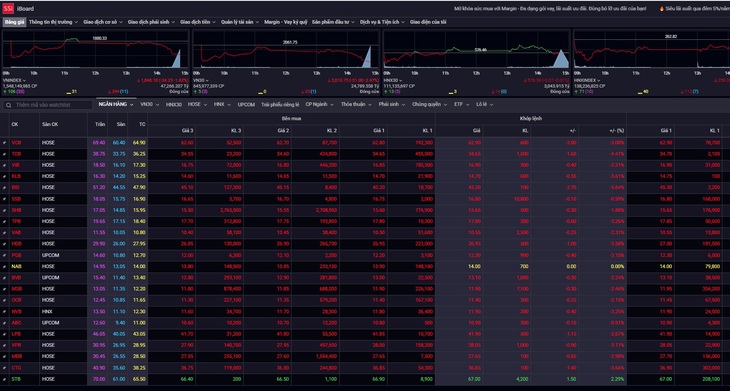
Task: Open the Margin - Vay ký quỹ link
Action: pos(285,22)
